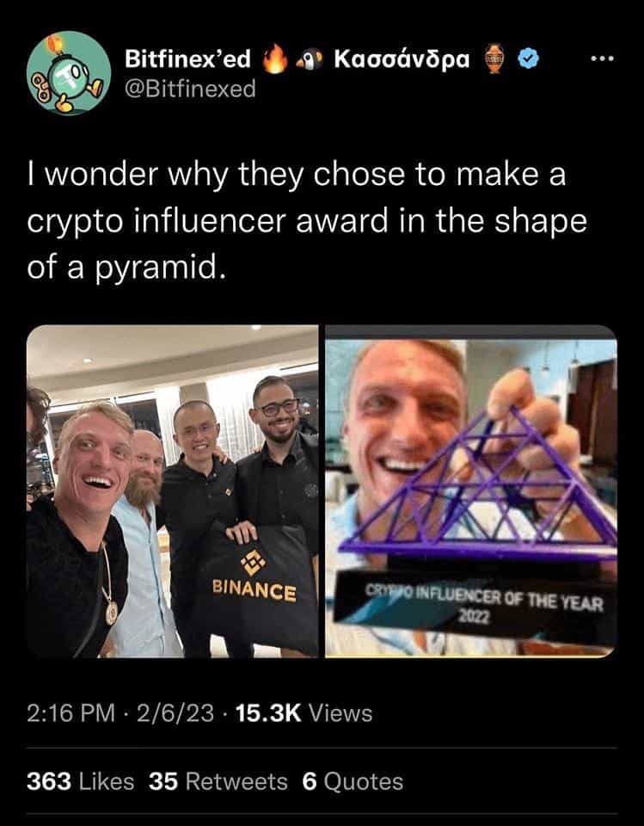Open the Bitfinex'ed profile avatar
The image size is (644, 826).
[69, 72]
